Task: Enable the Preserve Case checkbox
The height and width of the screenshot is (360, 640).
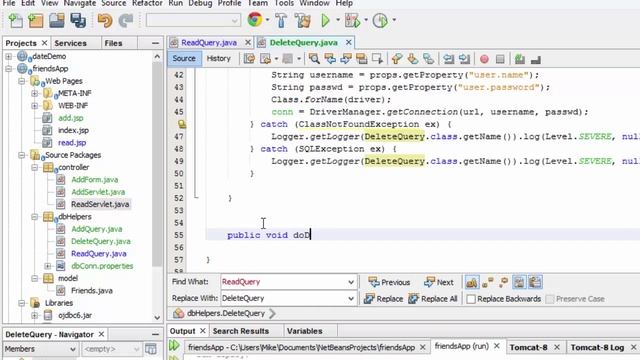Action: point(550,299)
